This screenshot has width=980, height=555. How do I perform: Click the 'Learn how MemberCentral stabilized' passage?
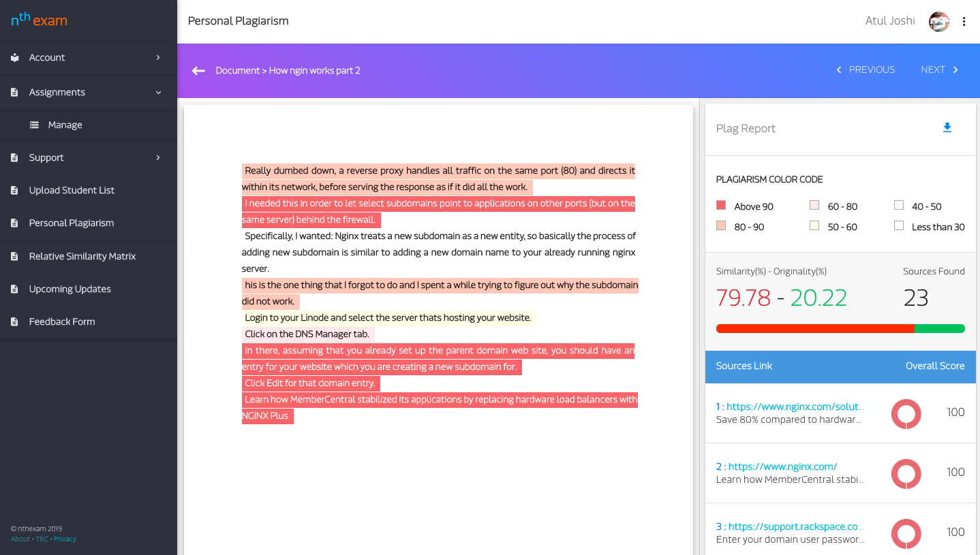click(440, 407)
